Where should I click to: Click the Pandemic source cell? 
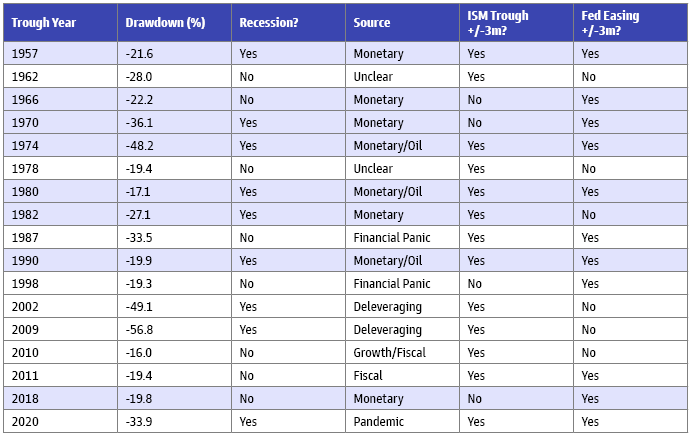point(377,422)
